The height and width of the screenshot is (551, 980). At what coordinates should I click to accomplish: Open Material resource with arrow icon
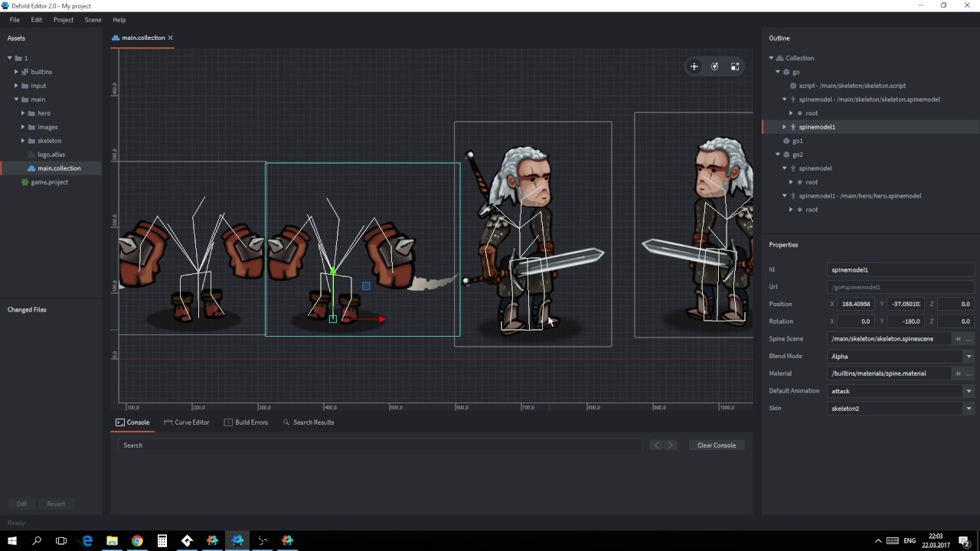point(958,373)
